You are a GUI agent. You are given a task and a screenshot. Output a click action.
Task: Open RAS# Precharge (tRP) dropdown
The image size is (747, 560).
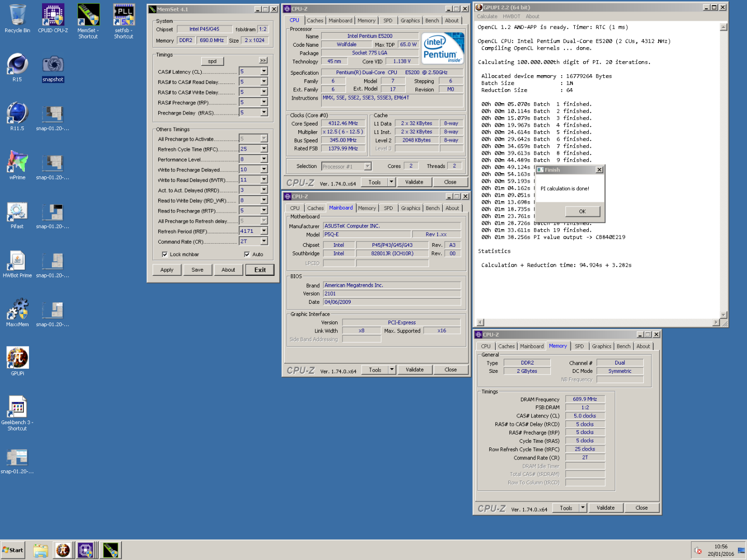(x=264, y=102)
